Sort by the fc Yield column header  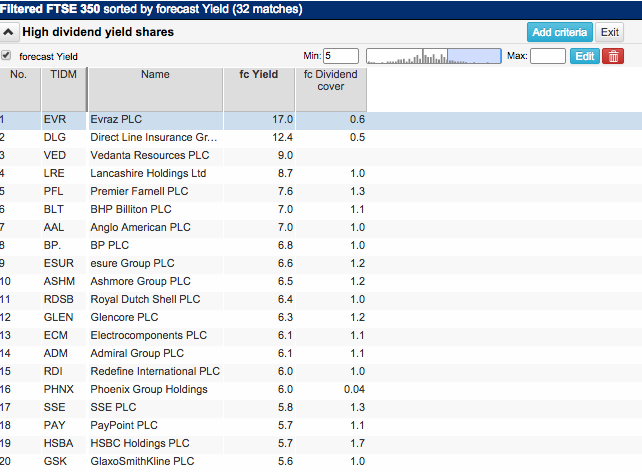coord(259,90)
